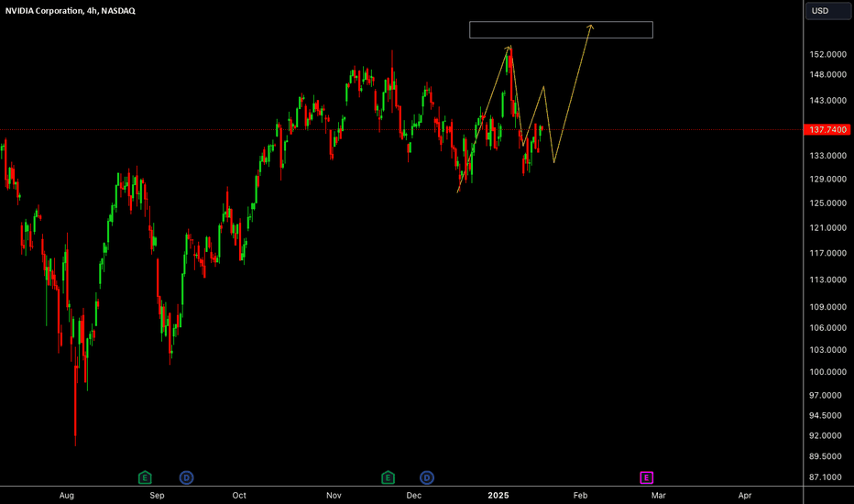Open the USD currency selector
Screen dimensions: 854x504
tap(827, 11)
